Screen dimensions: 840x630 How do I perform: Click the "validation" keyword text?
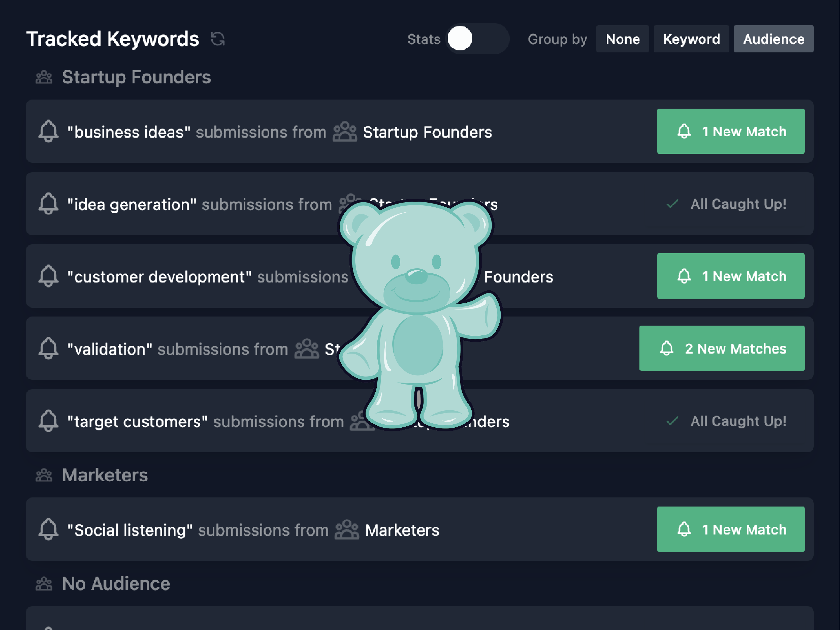click(110, 349)
